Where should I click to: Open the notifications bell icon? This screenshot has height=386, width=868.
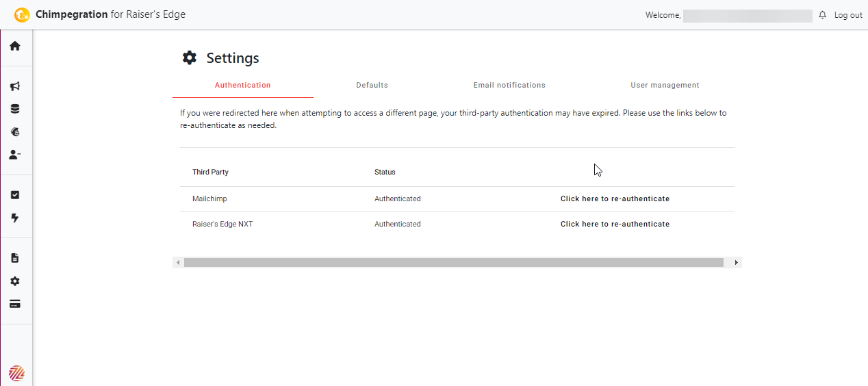pyautogui.click(x=822, y=15)
